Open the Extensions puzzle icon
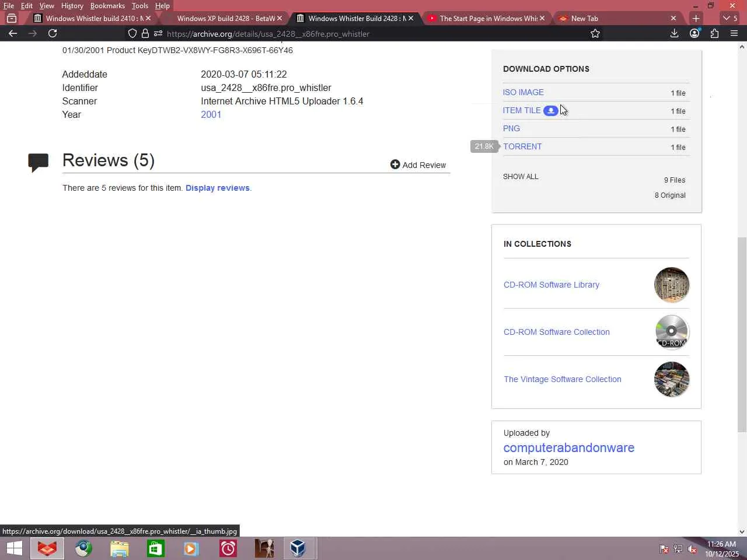This screenshot has height=560, width=747. [714, 34]
